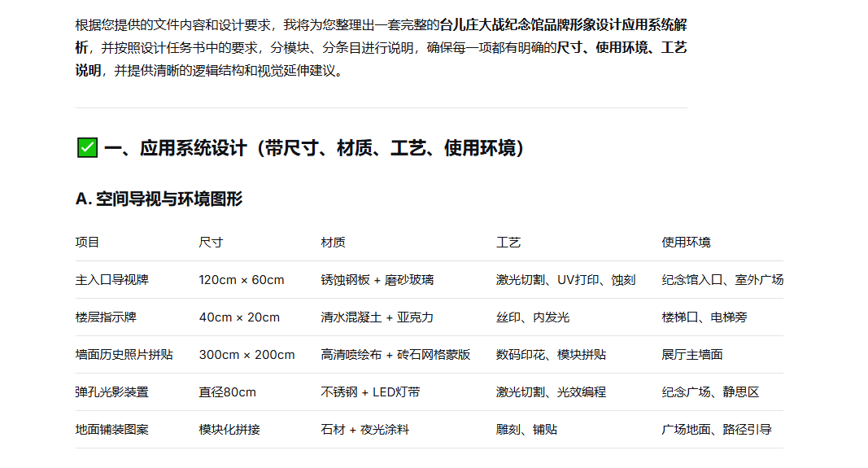Select cell '不锈钢 + LED灯带'
868x468 pixels.
(x=370, y=392)
